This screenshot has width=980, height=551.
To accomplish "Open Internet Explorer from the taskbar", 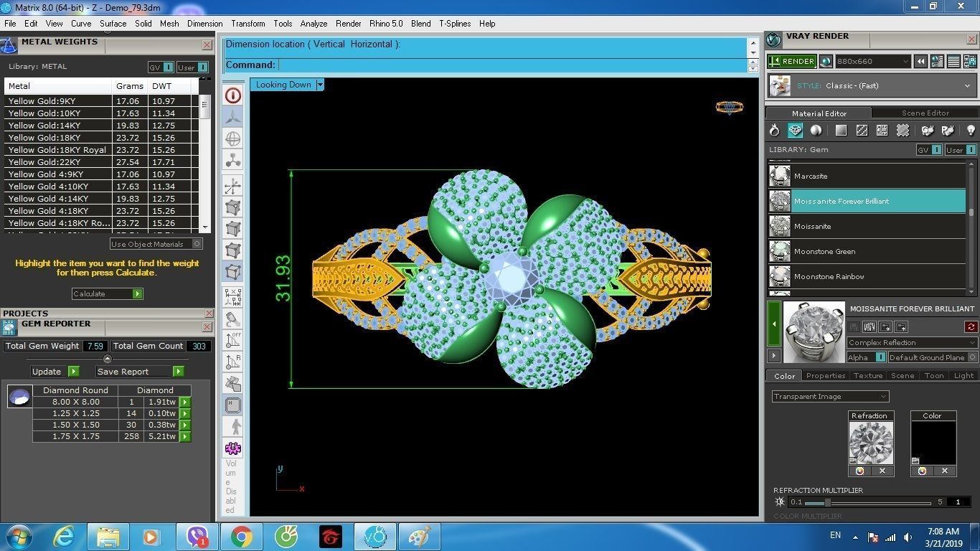I will coord(64,537).
